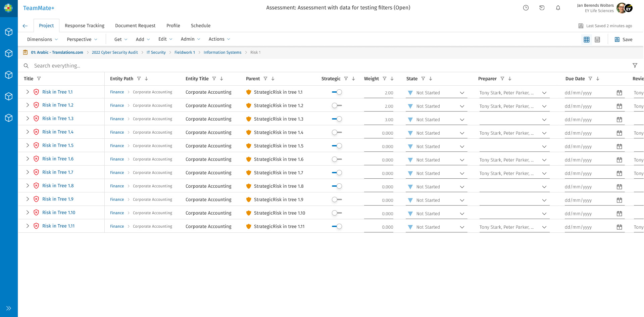644x317 pixels.
Task: Disable Strategic switch for Risk in Tree 1.5
Action: click(x=337, y=146)
